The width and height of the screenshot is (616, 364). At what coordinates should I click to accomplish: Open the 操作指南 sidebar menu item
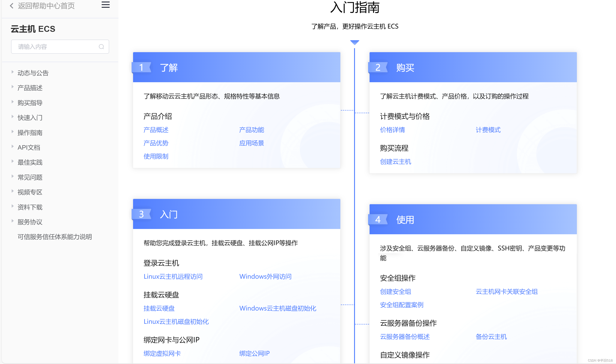click(30, 133)
